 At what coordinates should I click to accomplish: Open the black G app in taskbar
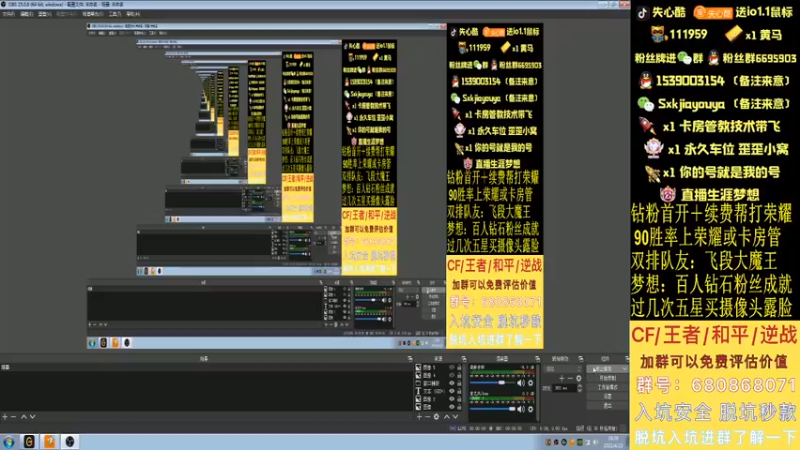[x=29, y=441]
